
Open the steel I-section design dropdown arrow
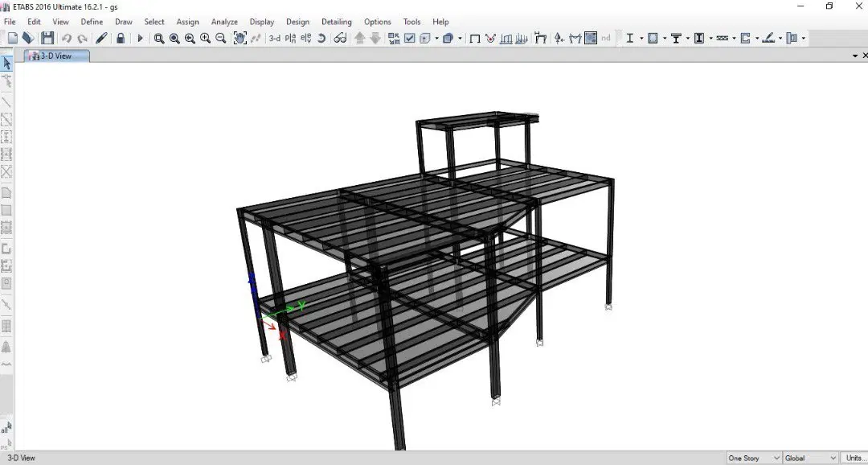[641, 39]
